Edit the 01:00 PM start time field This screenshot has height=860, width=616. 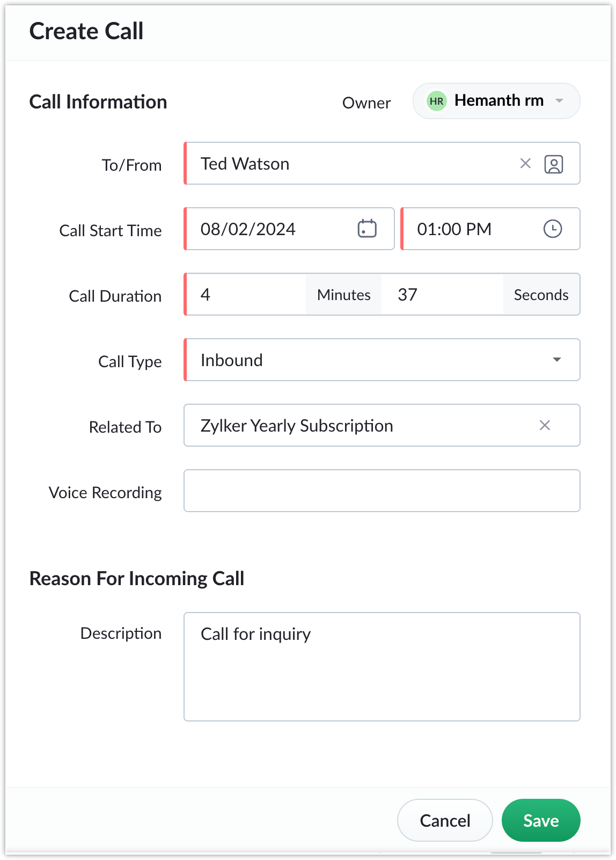tap(490, 229)
